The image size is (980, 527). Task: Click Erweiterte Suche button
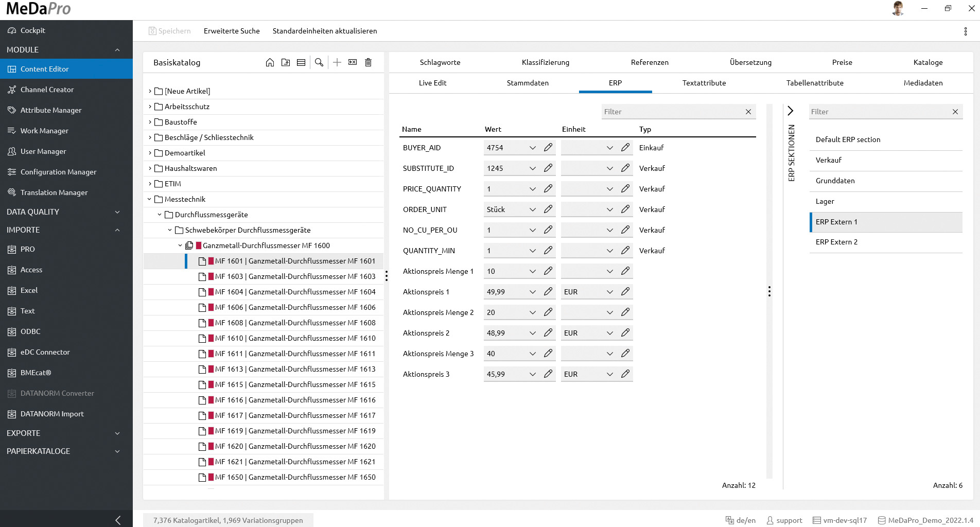[x=232, y=31]
